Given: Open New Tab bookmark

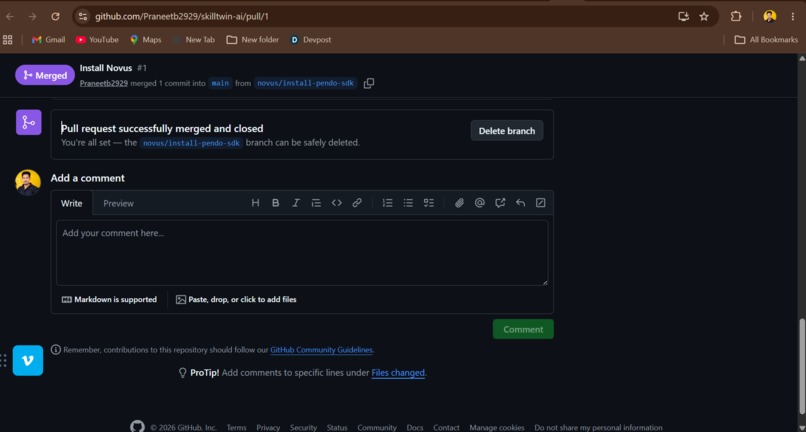Looking at the screenshot, I should [x=193, y=40].
